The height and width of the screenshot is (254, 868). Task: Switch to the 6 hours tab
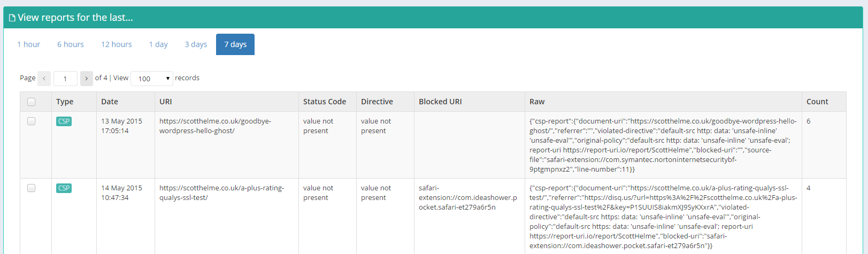click(x=71, y=44)
